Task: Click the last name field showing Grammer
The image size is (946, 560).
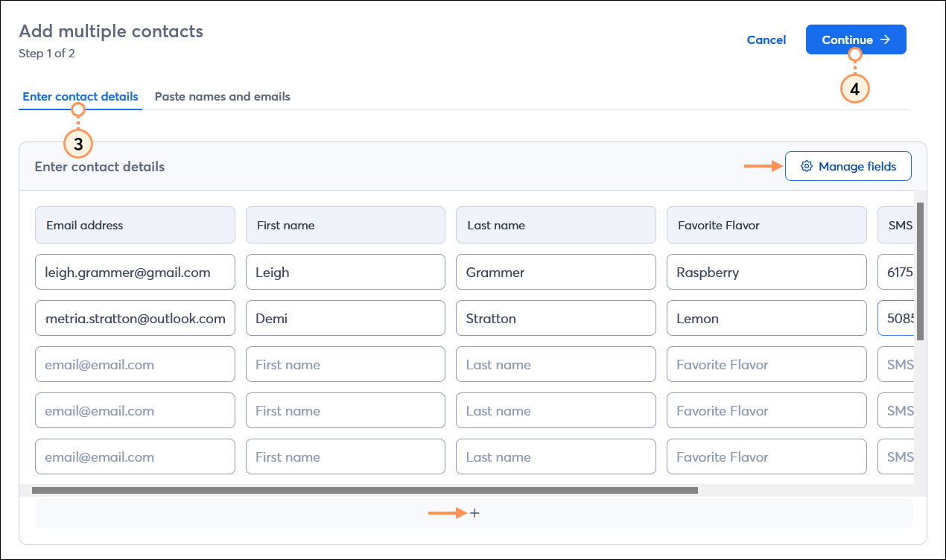Action: point(556,272)
